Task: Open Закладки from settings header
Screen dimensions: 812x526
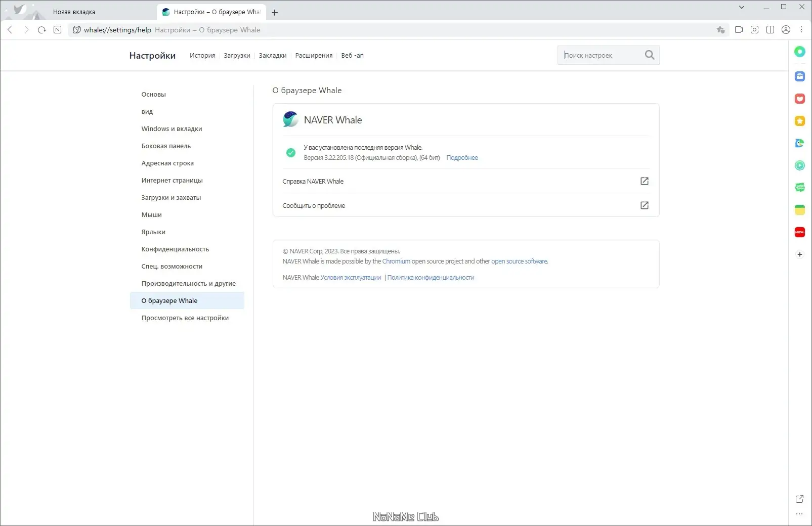Action: click(x=273, y=56)
